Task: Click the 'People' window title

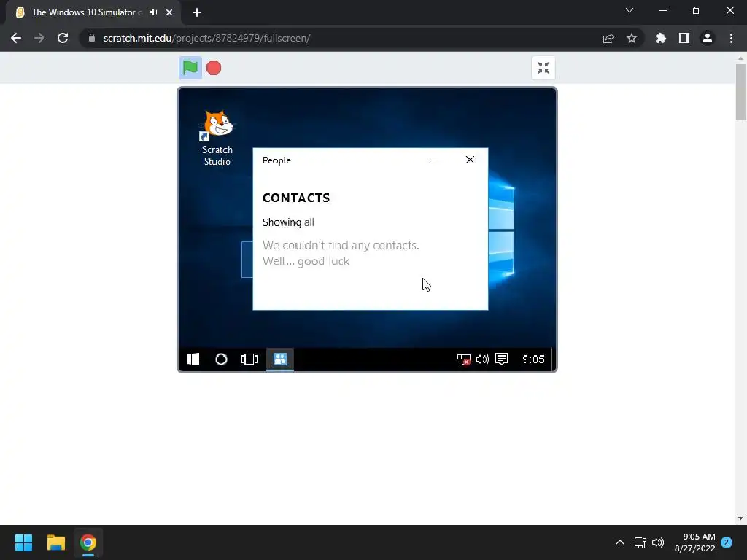Action: (276, 160)
